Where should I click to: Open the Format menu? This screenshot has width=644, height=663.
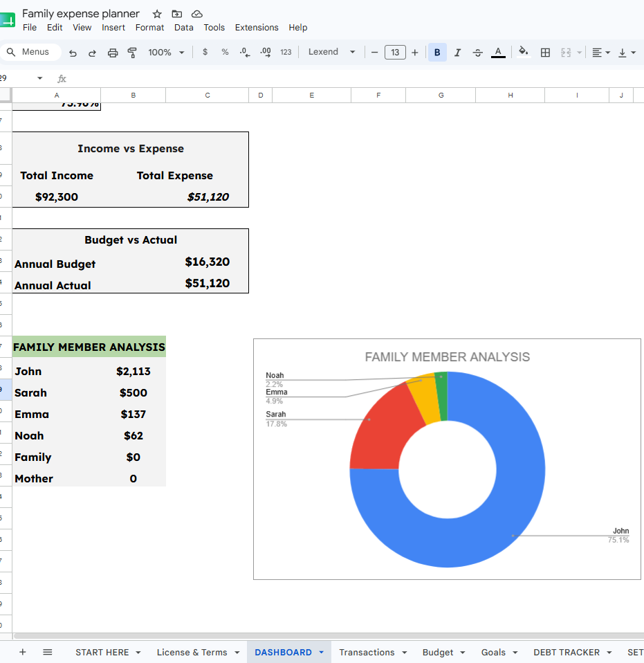coord(149,28)
